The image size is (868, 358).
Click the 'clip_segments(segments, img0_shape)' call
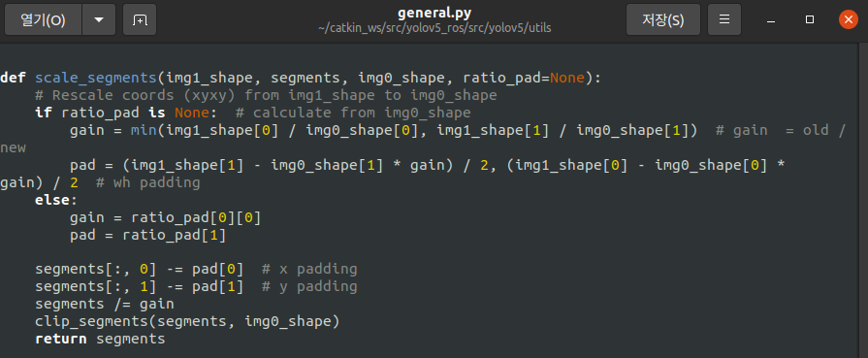[x=187, y=321]
